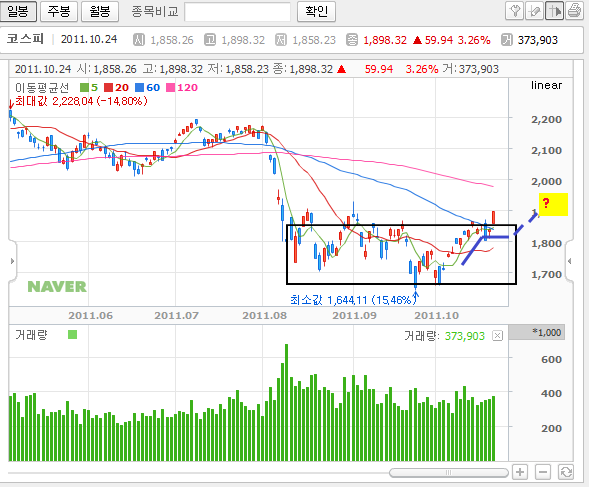Switch to the 일봉 daily chart tab

[x=18, y=11]
